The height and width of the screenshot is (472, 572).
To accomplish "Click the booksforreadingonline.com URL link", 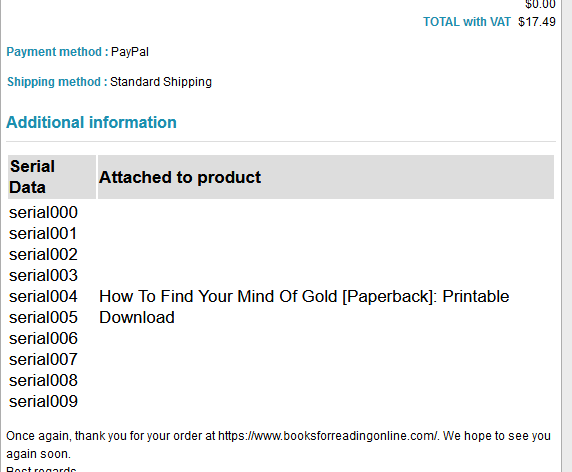I will pyautogui.click(x=328, y=436).
